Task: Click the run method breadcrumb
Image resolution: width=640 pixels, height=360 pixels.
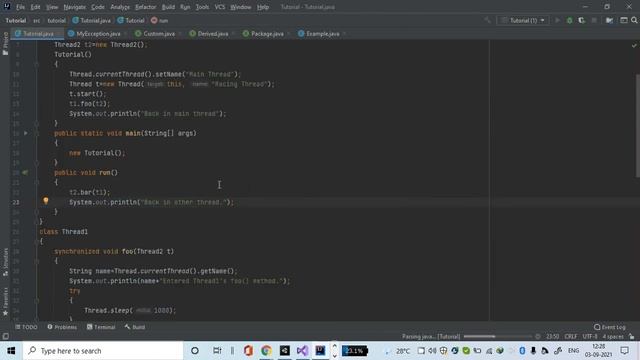Action: [160, 20]
